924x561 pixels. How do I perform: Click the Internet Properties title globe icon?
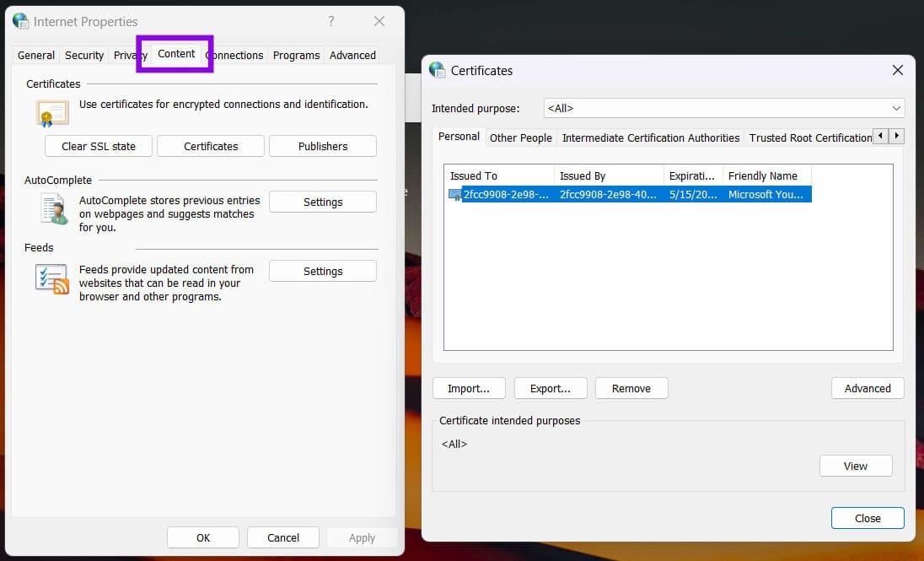coord(20,21)
